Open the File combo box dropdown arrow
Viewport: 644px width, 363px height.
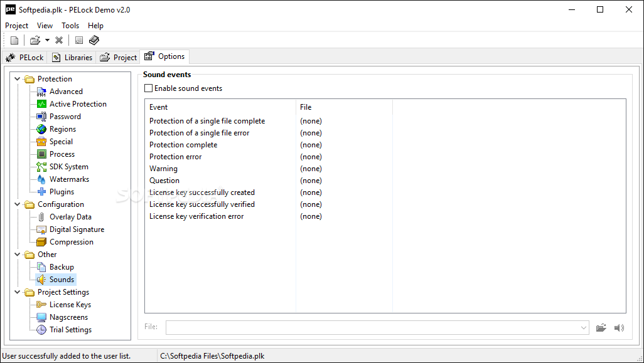pyautogui.click(x=584, y=328)
